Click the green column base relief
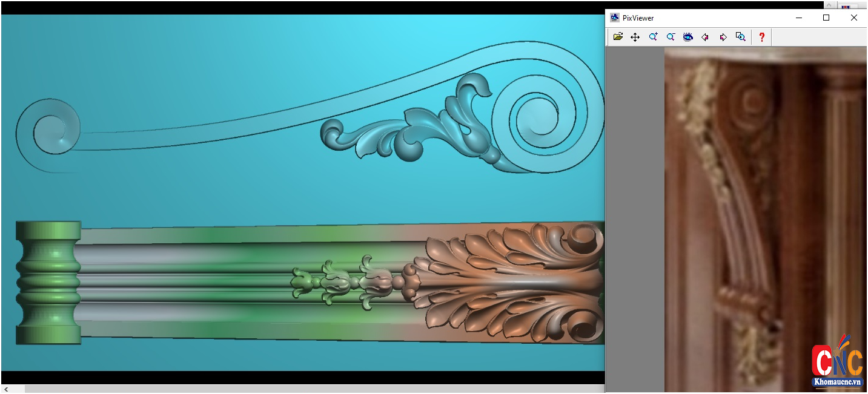Image resolution: width=868 pixels, height=394 pixels. tap(48, 283)
